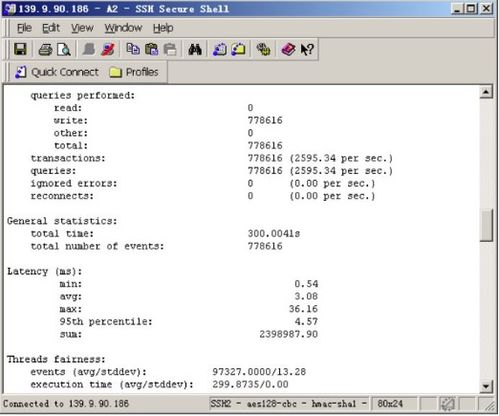The image size is (499, 416).
Task: Open the File menu
Action: [x=24, y=28]
